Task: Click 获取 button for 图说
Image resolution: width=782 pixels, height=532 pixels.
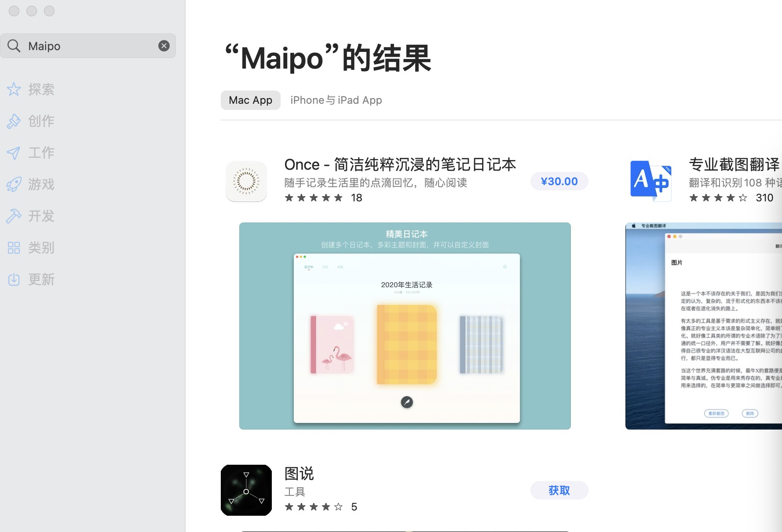Action: point(559,490)
